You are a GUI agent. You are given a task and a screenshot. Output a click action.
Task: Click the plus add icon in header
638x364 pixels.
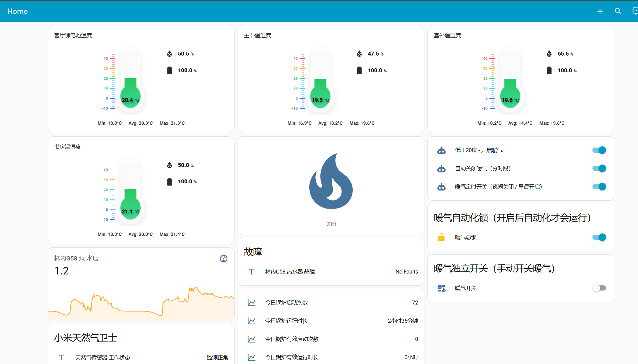click(600, 11)
